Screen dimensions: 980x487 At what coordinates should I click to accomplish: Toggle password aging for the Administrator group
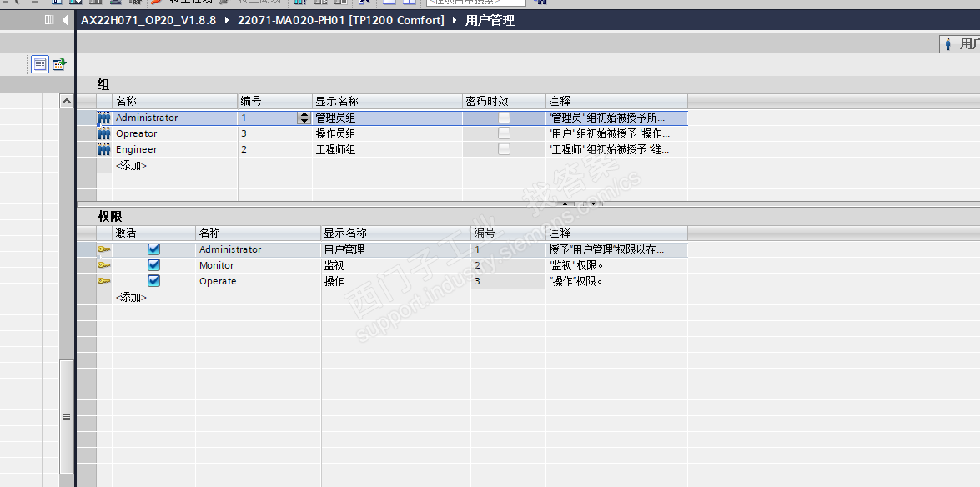(x=504, y=118)
